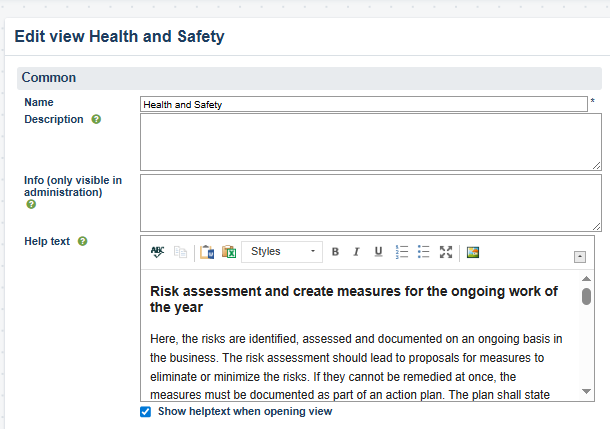The width and height of the screenshot is (610, 429).
Task: Uncheck Show helptext when opening view
Action: click(146, 412)
